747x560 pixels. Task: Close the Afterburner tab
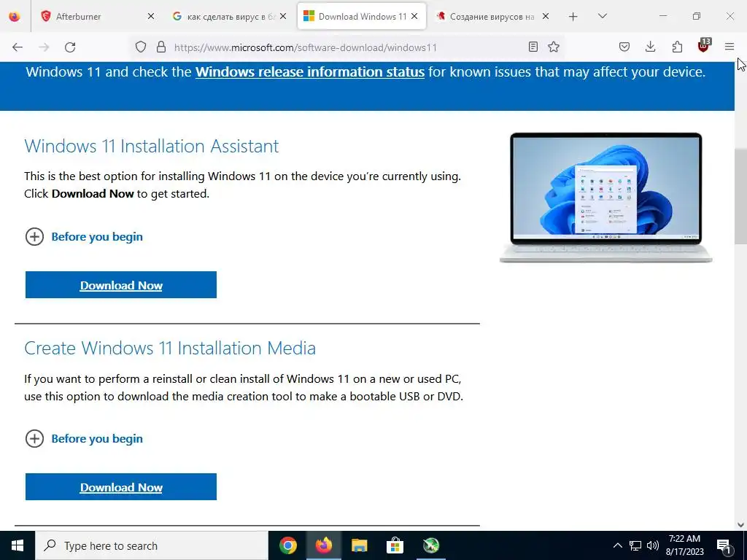(x=151, y=16)
